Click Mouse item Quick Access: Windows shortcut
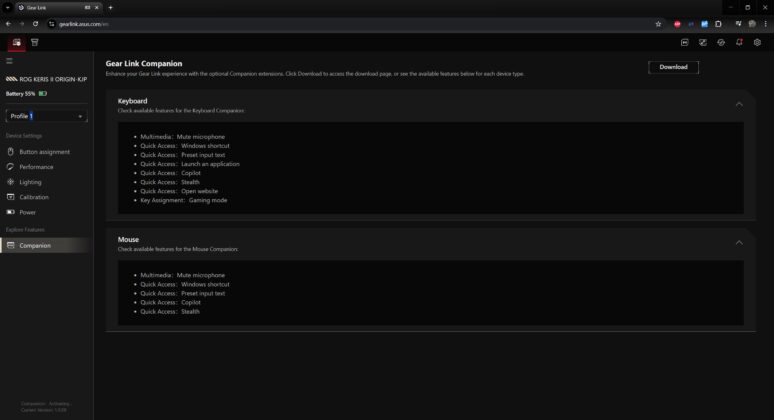The image size is (774, 420). (x=185, y=284)
